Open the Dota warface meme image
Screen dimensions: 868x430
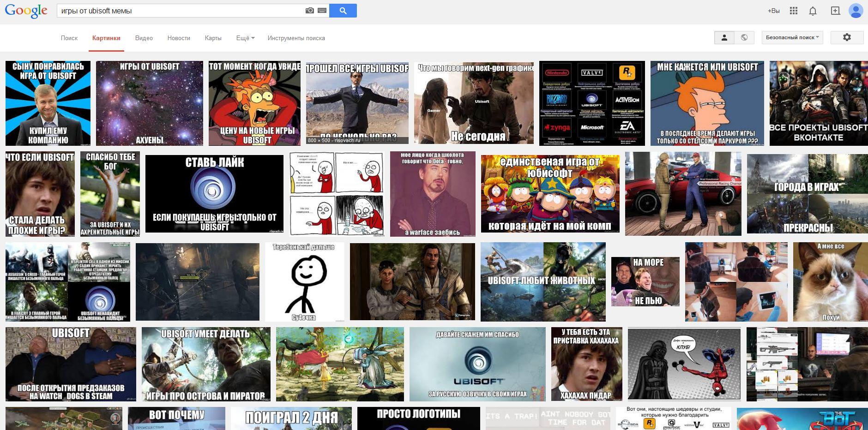(x=433, y=194)
